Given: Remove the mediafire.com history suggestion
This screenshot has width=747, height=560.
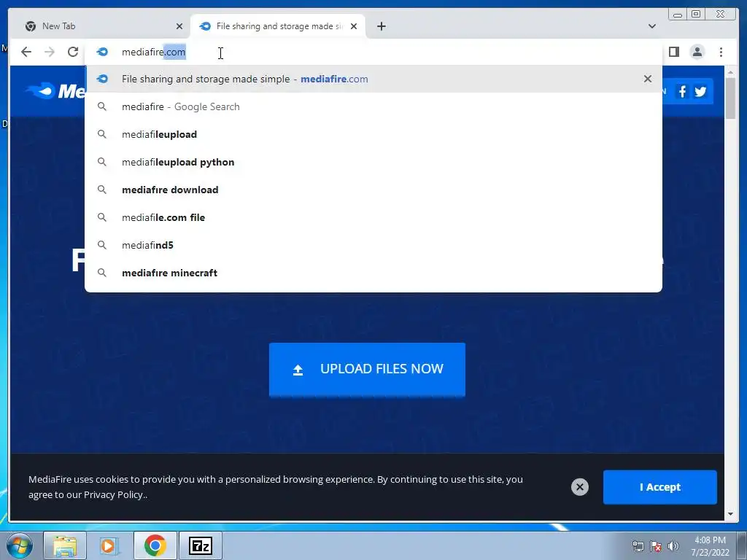Looking at the screenshot, I should tap(648, 79).
